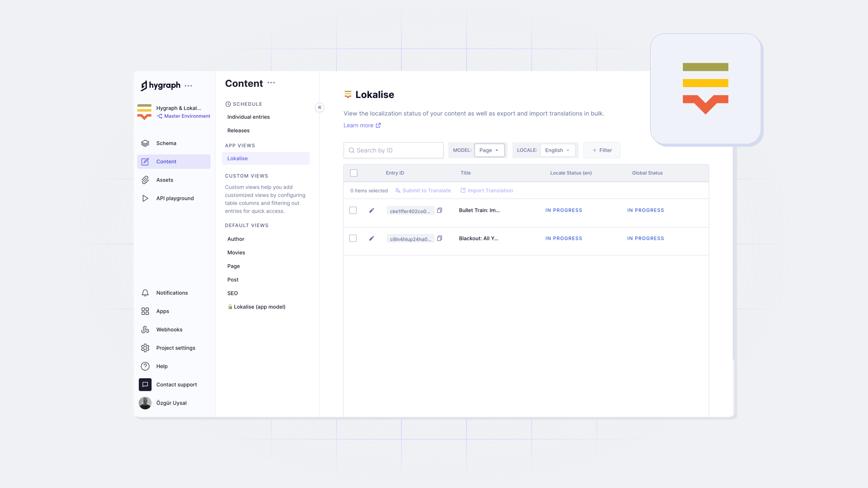The height and width of the screenshot is (488, 868).
Task: Collapse the Content sidebar panel
Action: click(x=319, y=107)
